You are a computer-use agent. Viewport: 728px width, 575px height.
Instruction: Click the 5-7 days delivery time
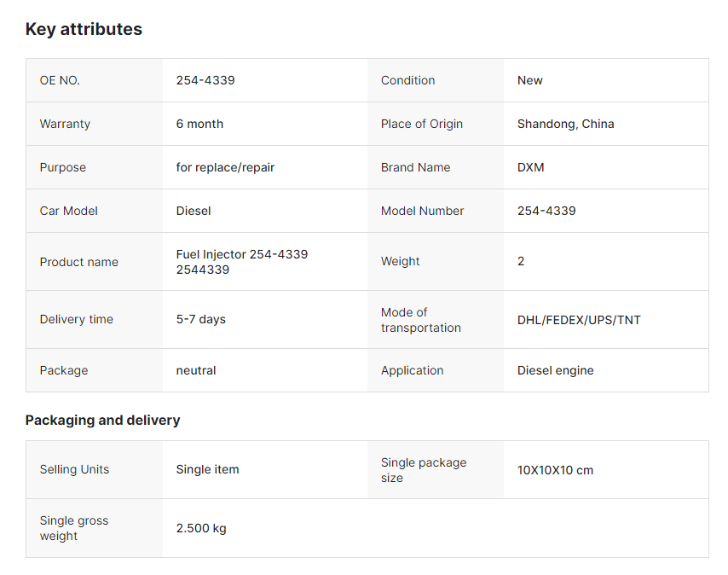click(x=200, y=320)
